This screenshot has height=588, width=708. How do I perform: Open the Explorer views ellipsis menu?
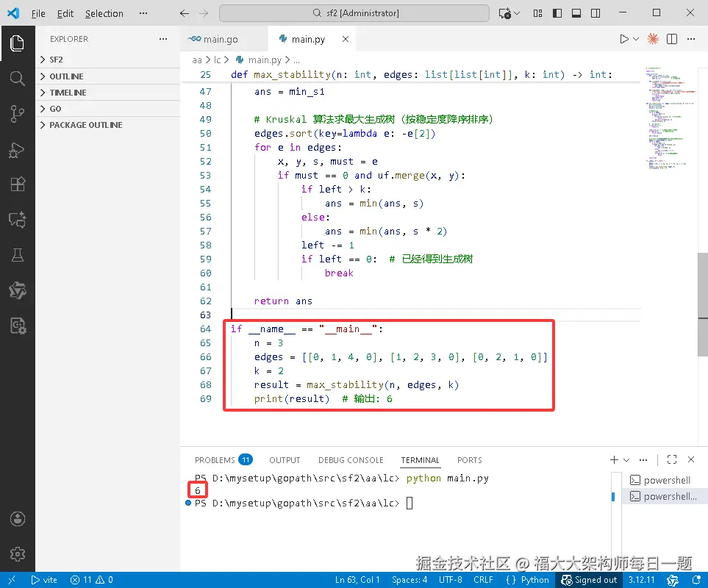point(163,39)
